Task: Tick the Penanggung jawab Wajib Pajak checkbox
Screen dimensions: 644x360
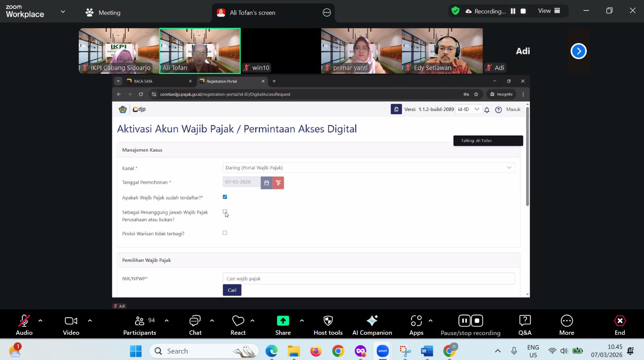Action: click(225, 212)
